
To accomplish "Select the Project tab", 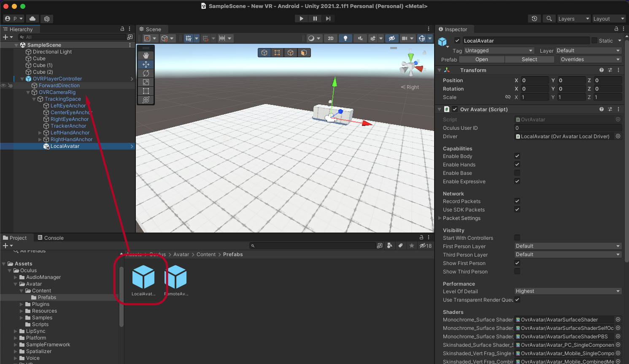I will pos(15,238).
